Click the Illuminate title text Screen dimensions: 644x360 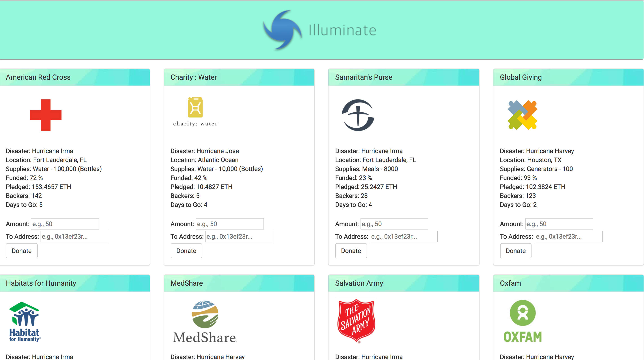(x=342, y=30)
